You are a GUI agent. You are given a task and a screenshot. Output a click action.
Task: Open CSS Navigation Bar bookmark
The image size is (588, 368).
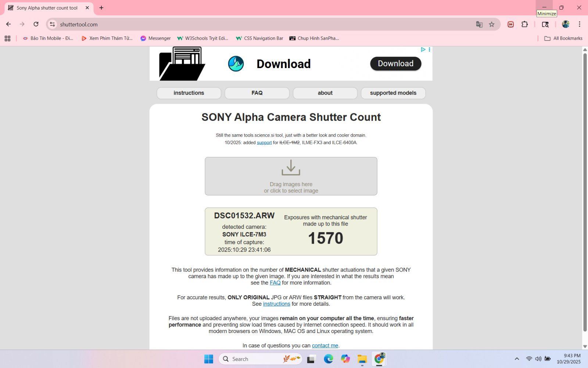click(259, 38)
